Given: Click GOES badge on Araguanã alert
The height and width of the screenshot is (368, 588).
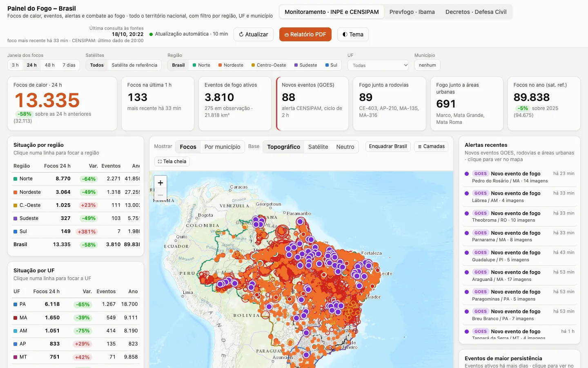Looking at the screenshot, I should [481, 272].
